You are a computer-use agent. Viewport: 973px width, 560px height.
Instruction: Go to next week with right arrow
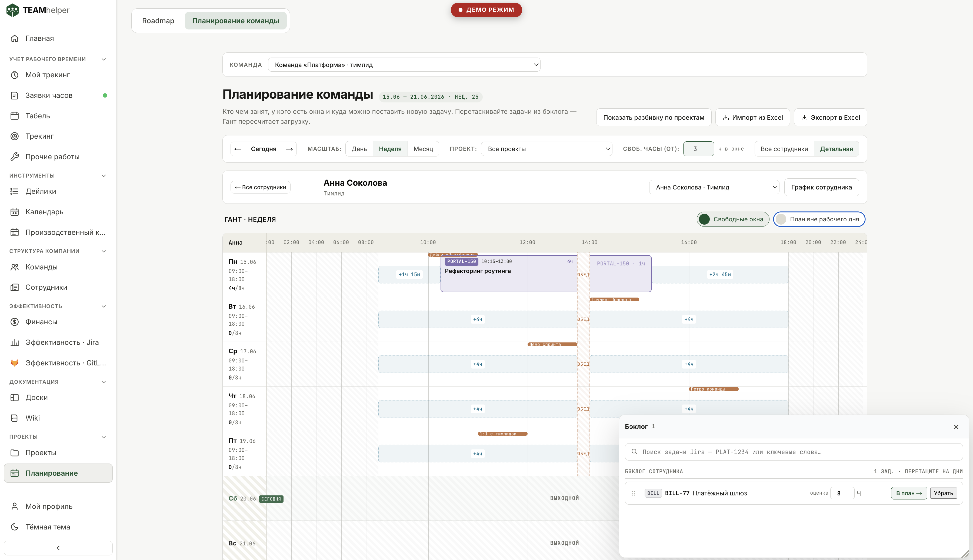coord(289,149)
